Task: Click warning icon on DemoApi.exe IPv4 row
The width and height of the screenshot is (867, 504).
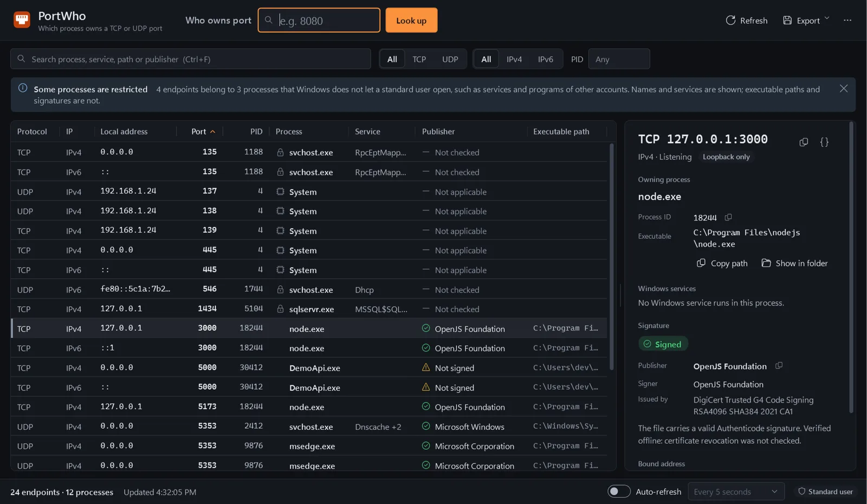Action: click(x=426, y=367)
